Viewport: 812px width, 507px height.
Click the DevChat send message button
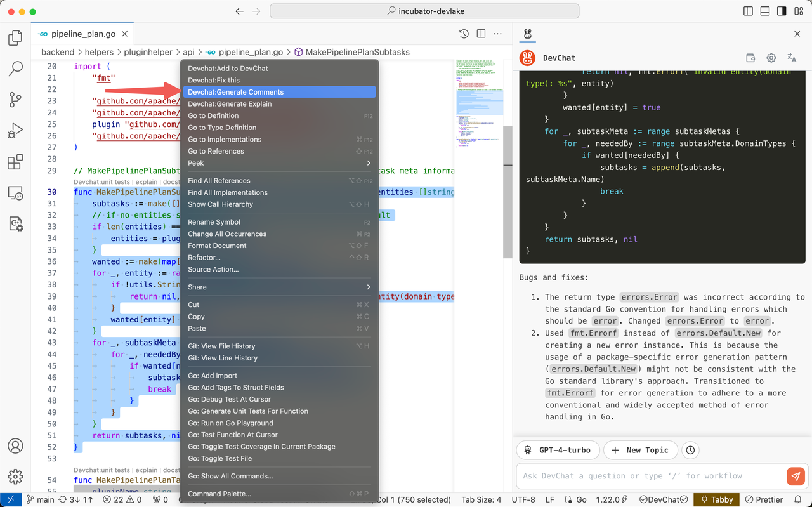coord(796,476)
